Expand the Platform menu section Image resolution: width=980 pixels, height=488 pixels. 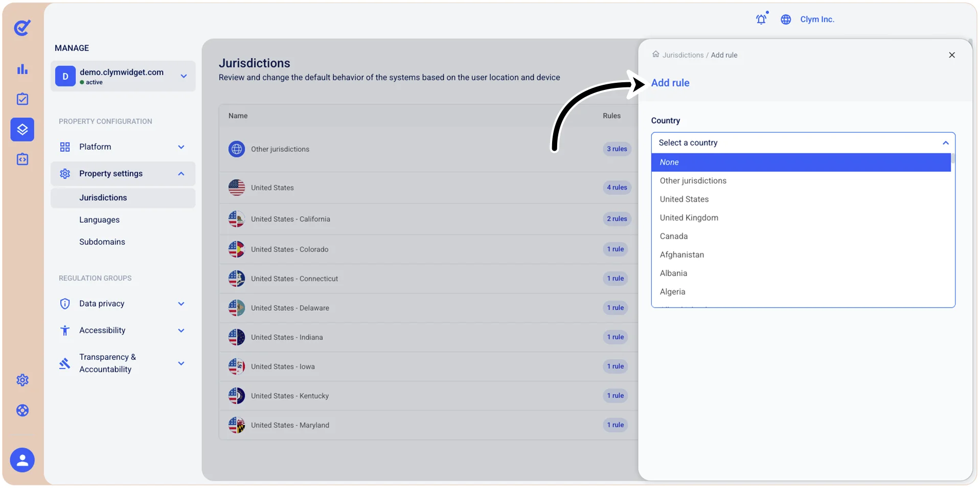pos(181,147)
